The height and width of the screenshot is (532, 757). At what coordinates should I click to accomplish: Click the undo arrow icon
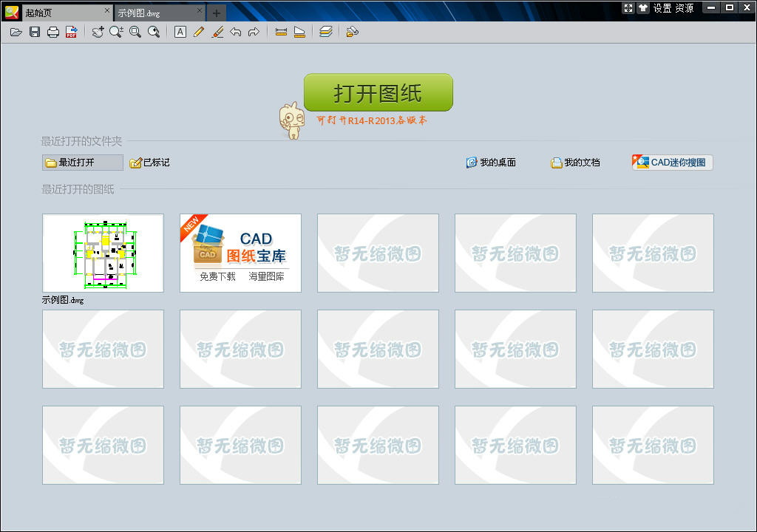pyautogui.click(x=235, y=32)
